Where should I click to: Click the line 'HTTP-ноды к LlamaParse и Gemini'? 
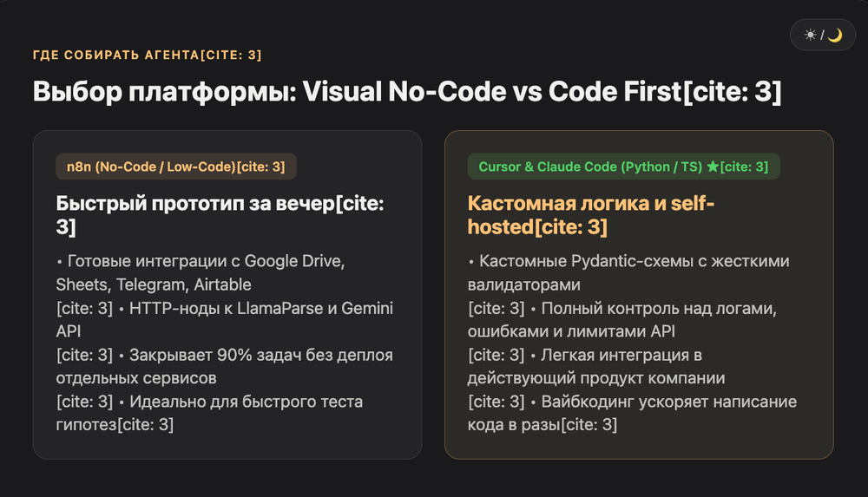pos(260,308)
